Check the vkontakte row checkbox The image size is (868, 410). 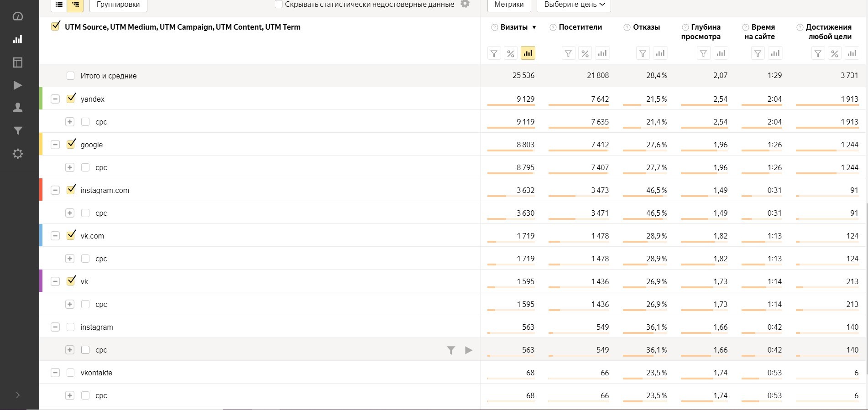70,373
